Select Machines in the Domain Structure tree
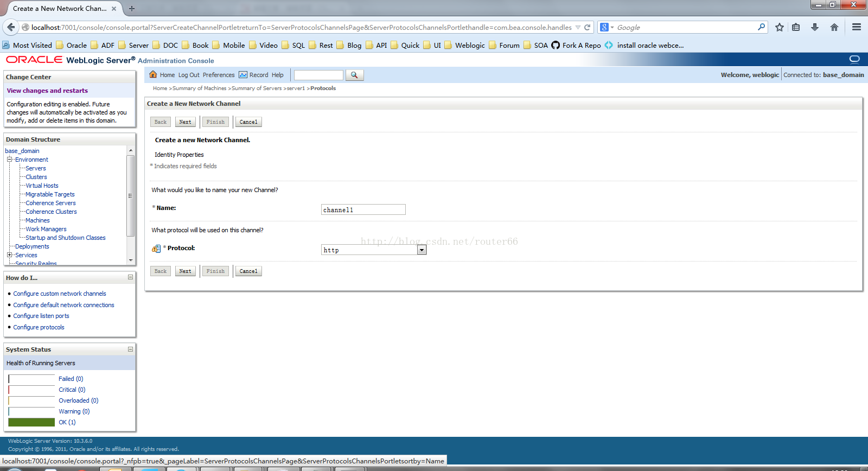Screen dimensions: 868x471 coord(37,220)
